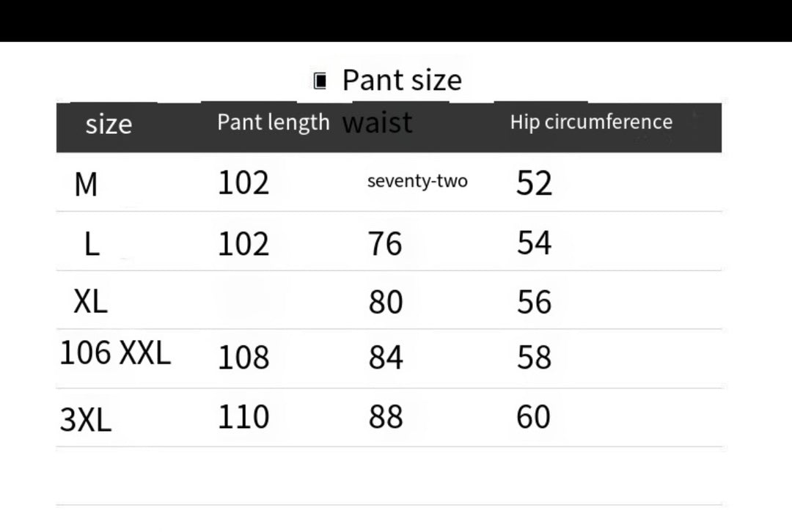Click the 106 XXL row label
Viewport: 792px width, 532px height.
pos(115,354)
